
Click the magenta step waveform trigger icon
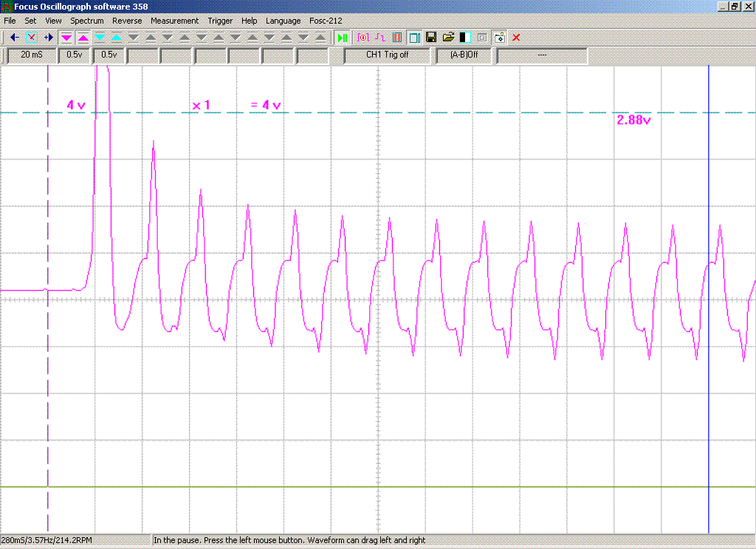379,37
